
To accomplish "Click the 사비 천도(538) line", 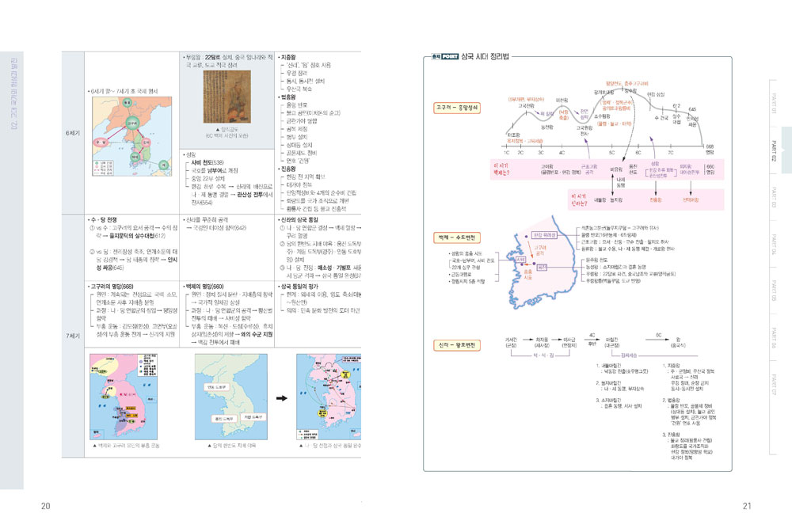I will pos(207,162).
